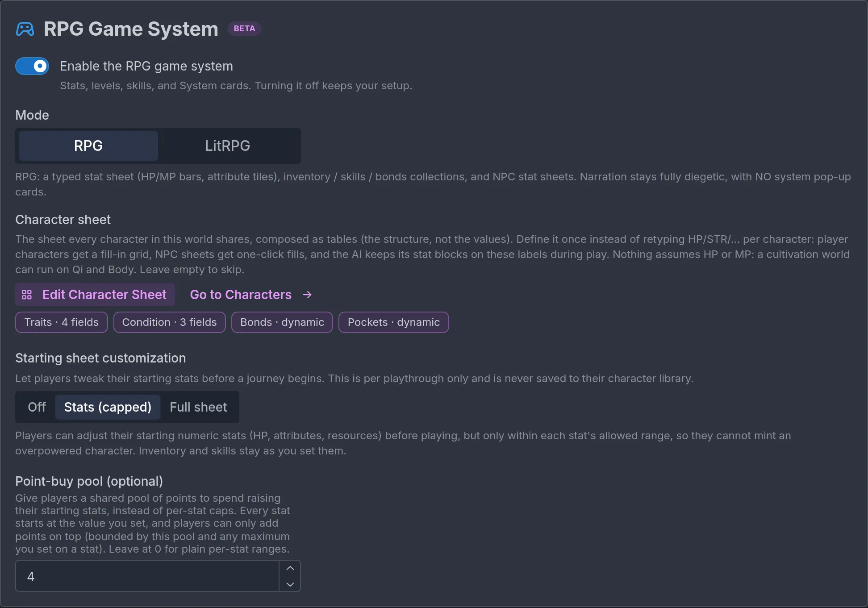
Task: Choose Stats (capped) customization option
Action: (108, 407)
